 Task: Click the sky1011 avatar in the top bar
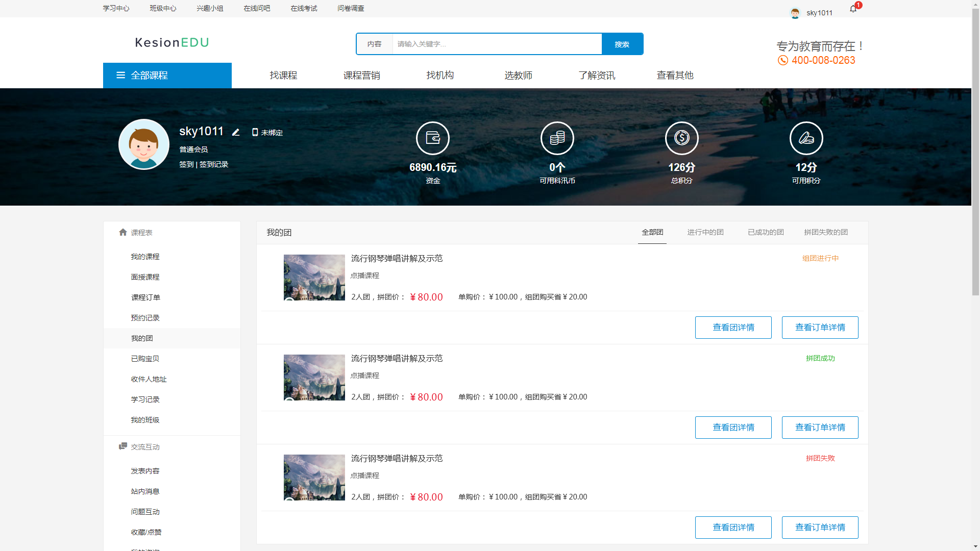tap(795, 13)
